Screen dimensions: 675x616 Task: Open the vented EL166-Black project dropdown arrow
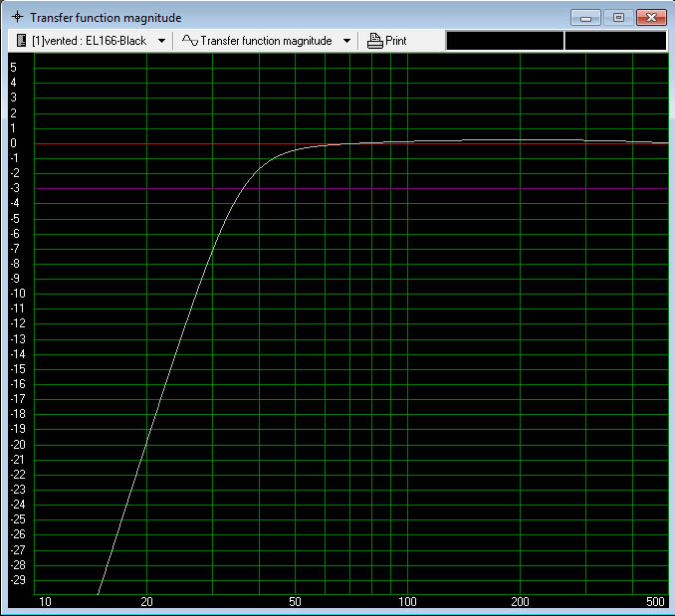[x=162, y=41]
